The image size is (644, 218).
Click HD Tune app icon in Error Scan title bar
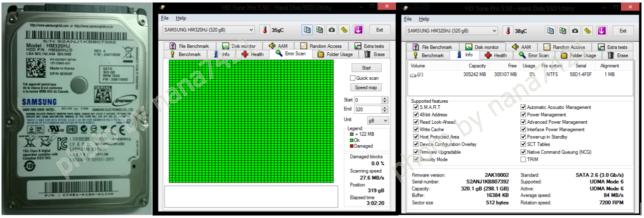[x=162, y=8]
